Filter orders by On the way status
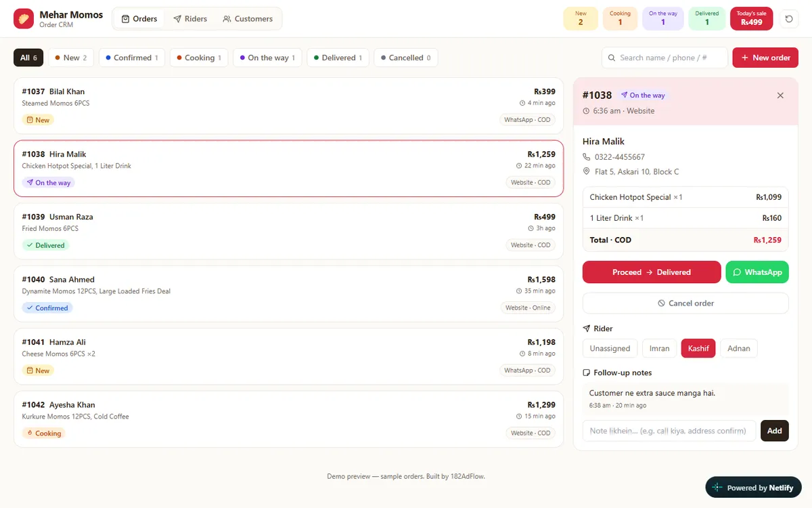 [x=267, y=58]
